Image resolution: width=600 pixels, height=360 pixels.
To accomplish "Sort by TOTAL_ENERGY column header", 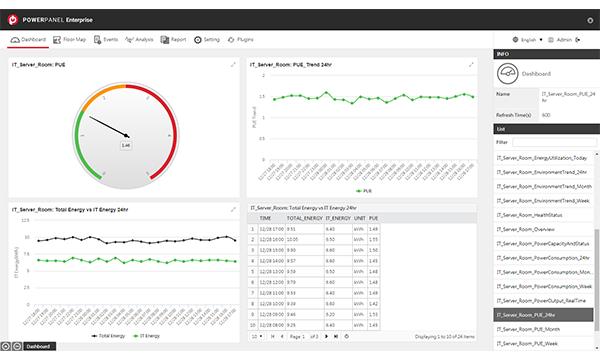I will click(x=305, y=218).
